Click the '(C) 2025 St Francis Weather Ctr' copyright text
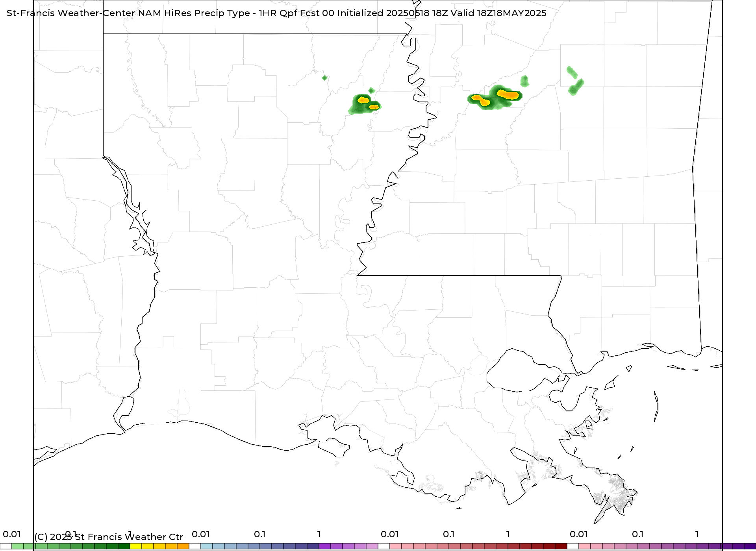 click(109, 537)
